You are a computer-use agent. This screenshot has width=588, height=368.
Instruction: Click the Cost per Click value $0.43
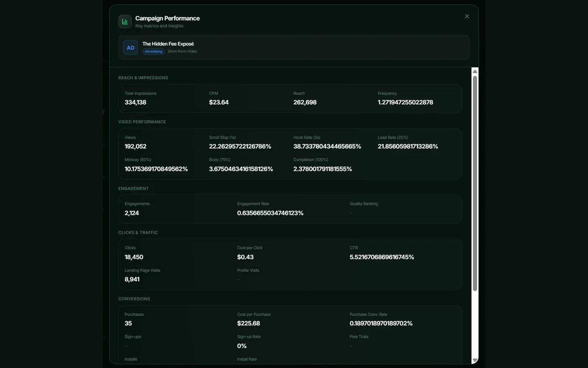[x=245, y=257]
